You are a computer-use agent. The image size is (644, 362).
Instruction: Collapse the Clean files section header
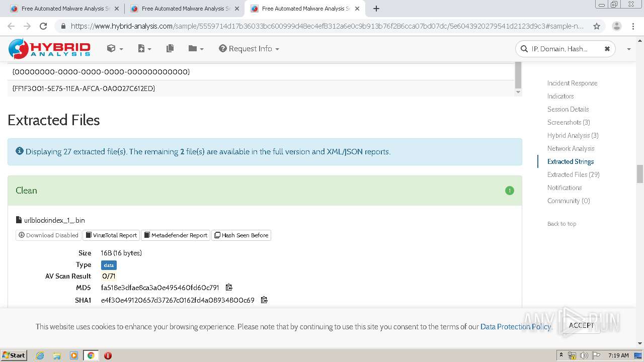pos(265,191)
